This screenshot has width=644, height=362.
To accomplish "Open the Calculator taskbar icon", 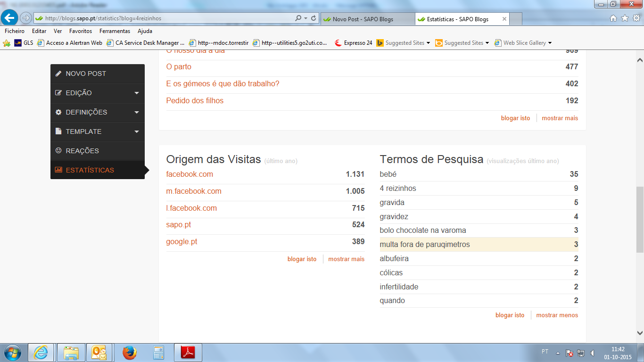I will pos(158,353).
